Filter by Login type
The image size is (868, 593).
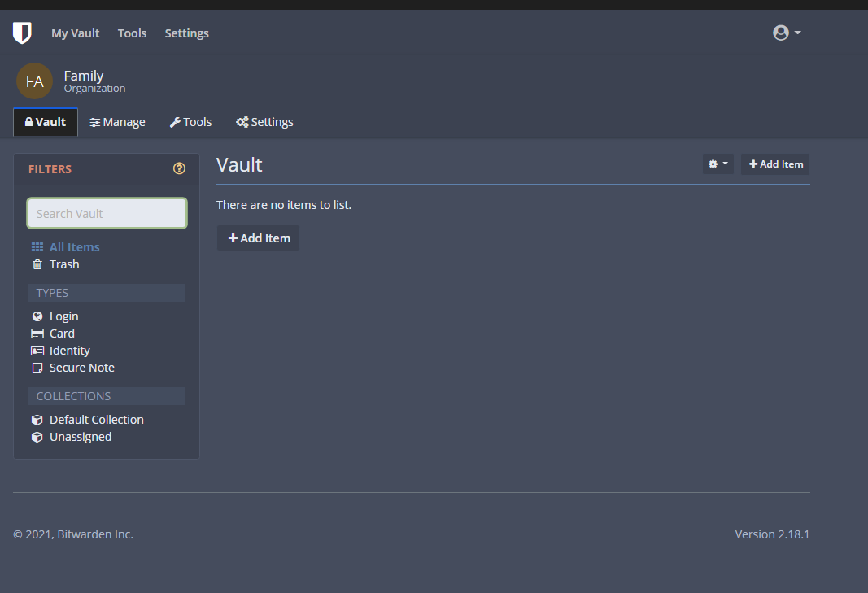[x=55, y=316]
